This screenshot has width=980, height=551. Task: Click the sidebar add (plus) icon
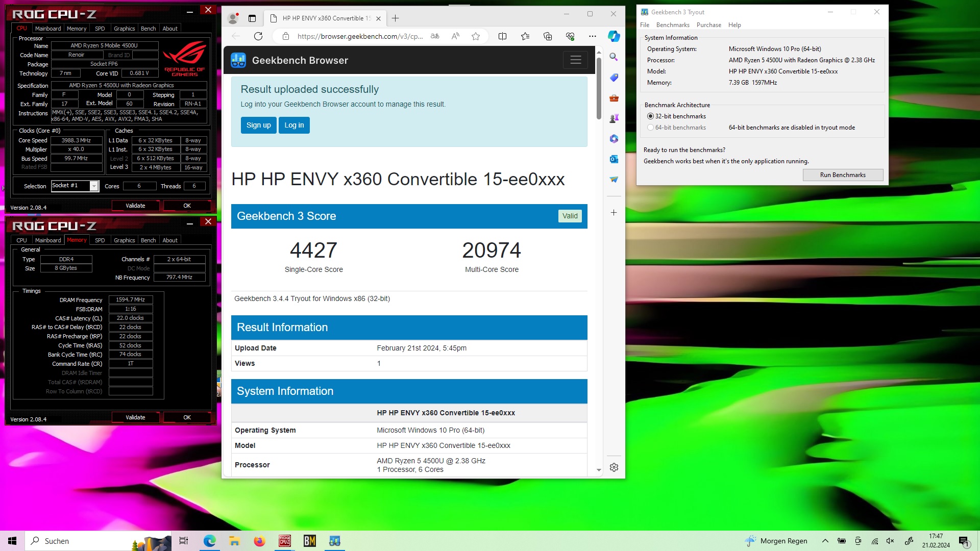(x=614, y=212)
